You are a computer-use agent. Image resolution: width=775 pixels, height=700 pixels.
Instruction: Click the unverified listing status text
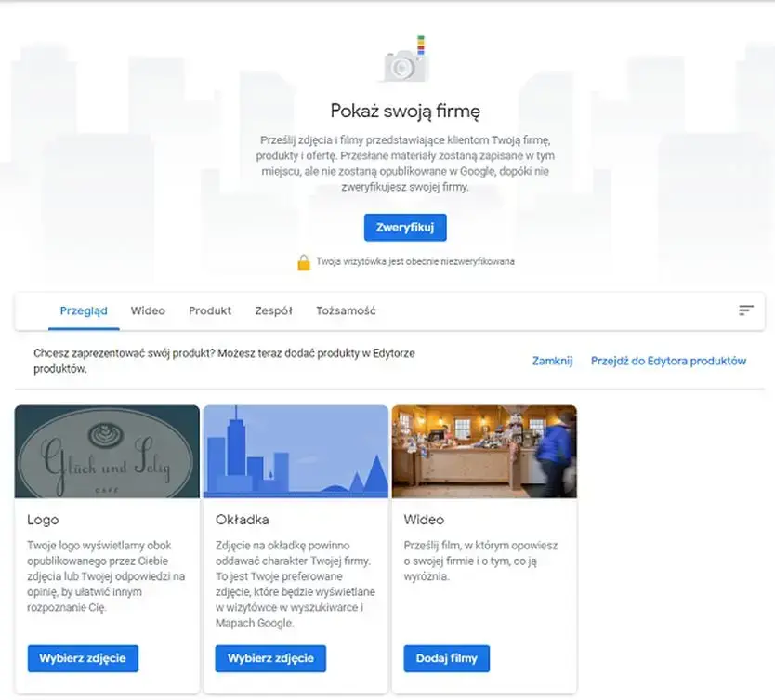coord(414,262)
